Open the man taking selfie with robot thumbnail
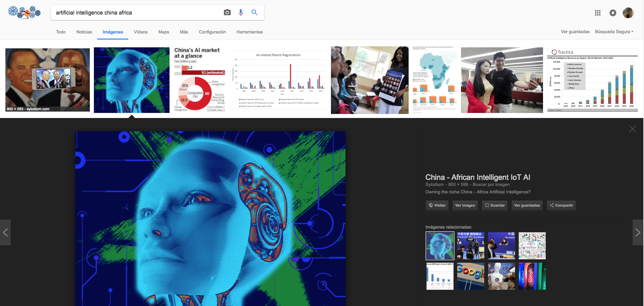This screenshot has height=306, width=644. (502, 80)
